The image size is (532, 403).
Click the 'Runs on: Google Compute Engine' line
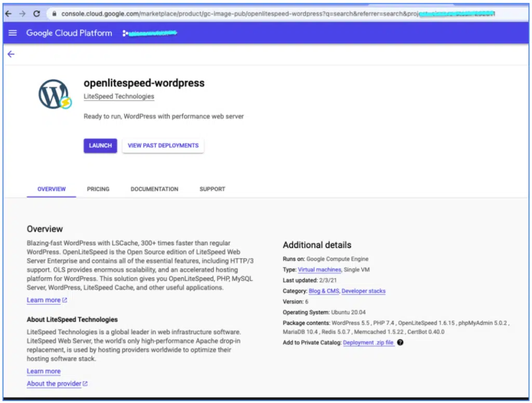tap(326, 259)
